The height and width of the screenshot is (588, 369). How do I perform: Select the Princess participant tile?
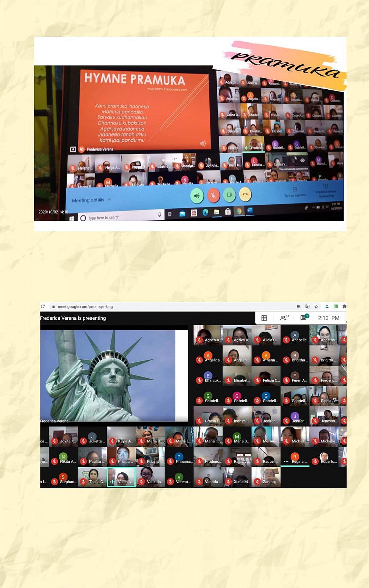[x=179, y=457]
